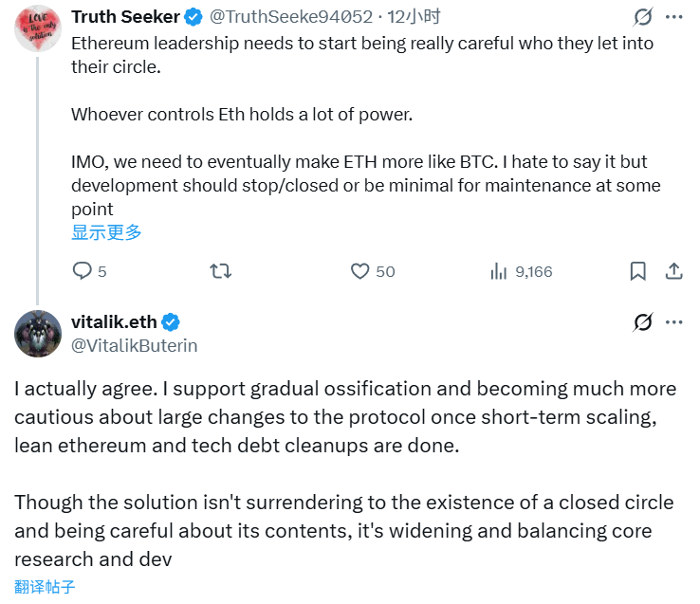Share Truth Seeker's post via share icon
700x604 pixels.
pos(674,271)
